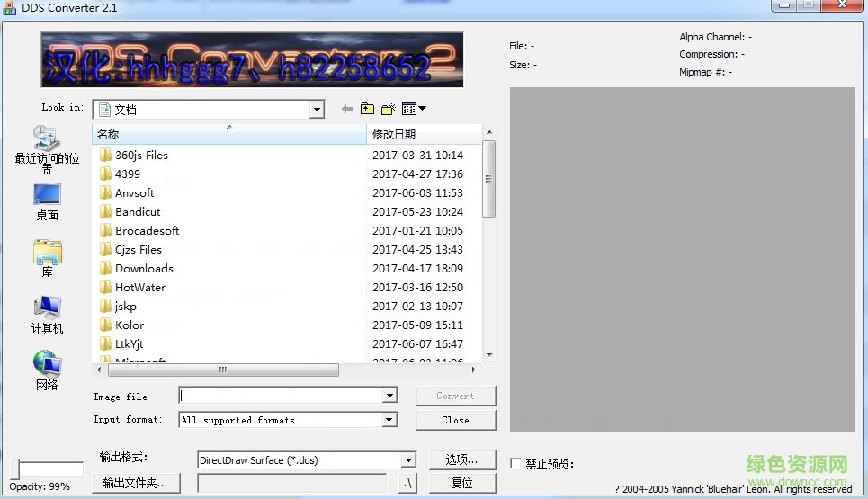Click the vertical scrollbar thumb in file list
868x499 pixels.
pos(488,179)
